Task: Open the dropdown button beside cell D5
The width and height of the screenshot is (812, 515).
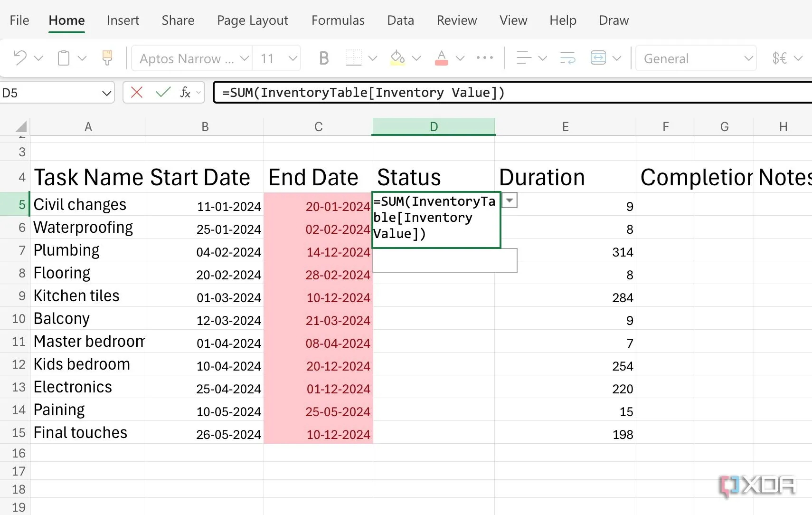Action: [x=510, y=200]
